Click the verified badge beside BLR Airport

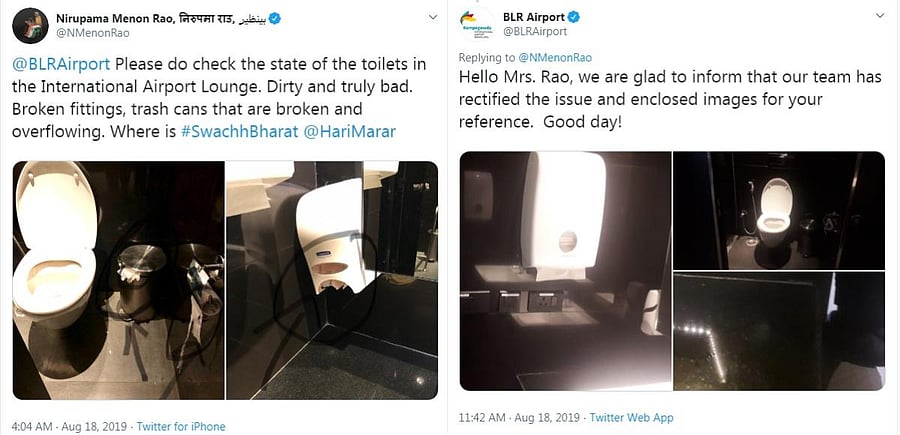573,17
